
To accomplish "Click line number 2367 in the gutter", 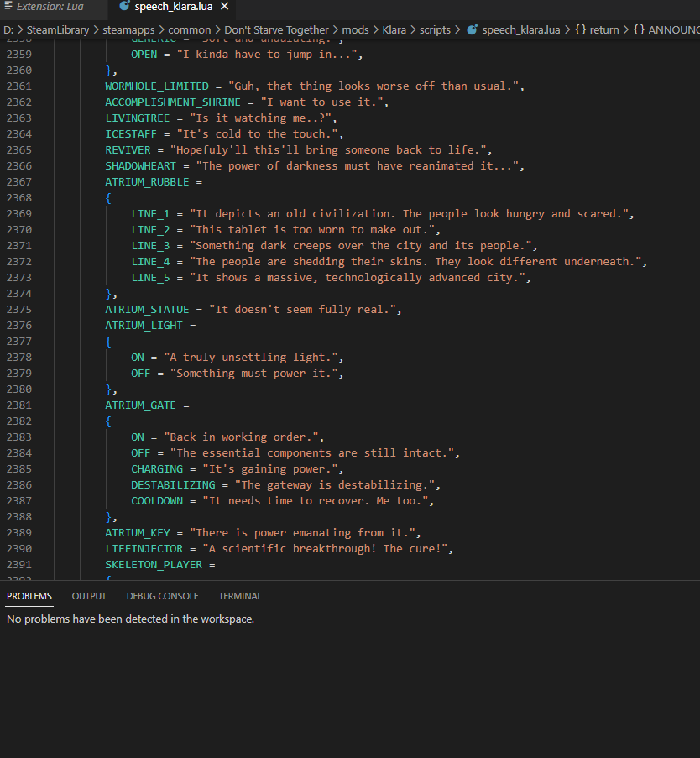I will [x=18, y=182].
